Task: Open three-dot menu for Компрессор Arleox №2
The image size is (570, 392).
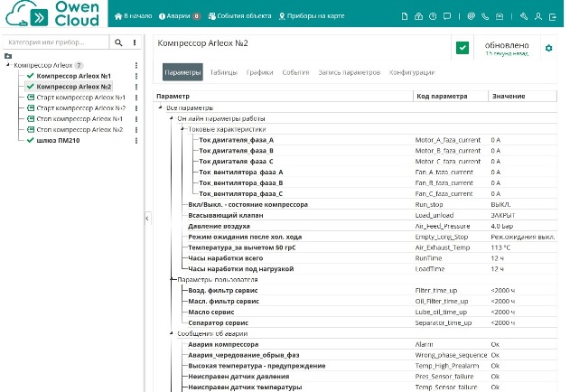Action: pos(136,87)
